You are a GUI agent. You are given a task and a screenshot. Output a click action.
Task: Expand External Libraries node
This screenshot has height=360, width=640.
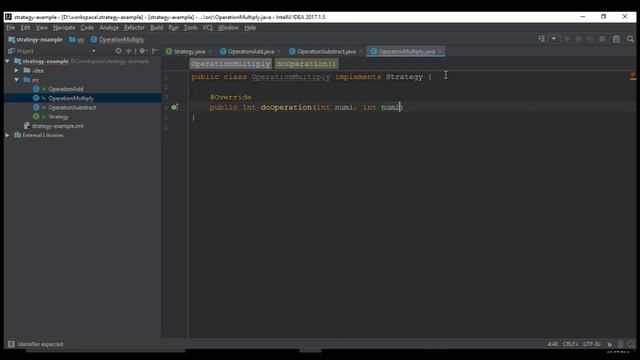[x=7, y=135]
